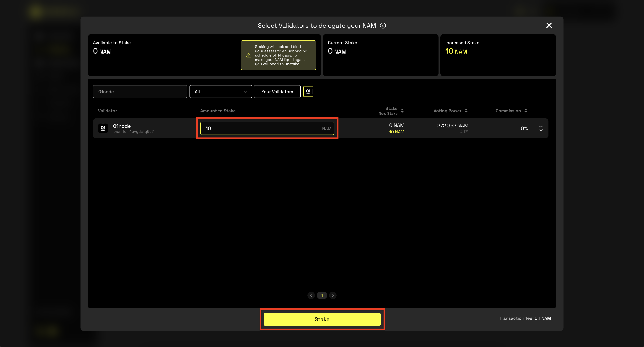Click the 0% commission value
The width and height of the screenshot is (644, 347).
[x=524, y=128]
